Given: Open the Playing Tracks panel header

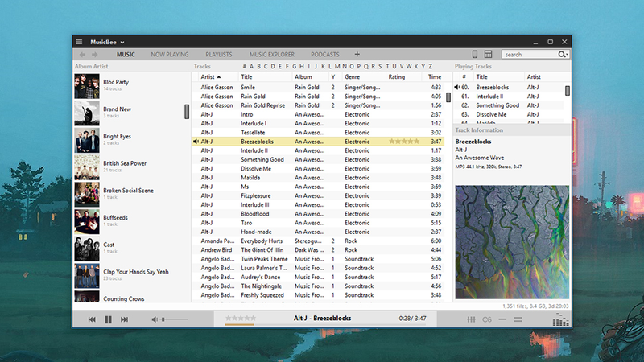Looking at the screenshot, I should tap(512, 67).
